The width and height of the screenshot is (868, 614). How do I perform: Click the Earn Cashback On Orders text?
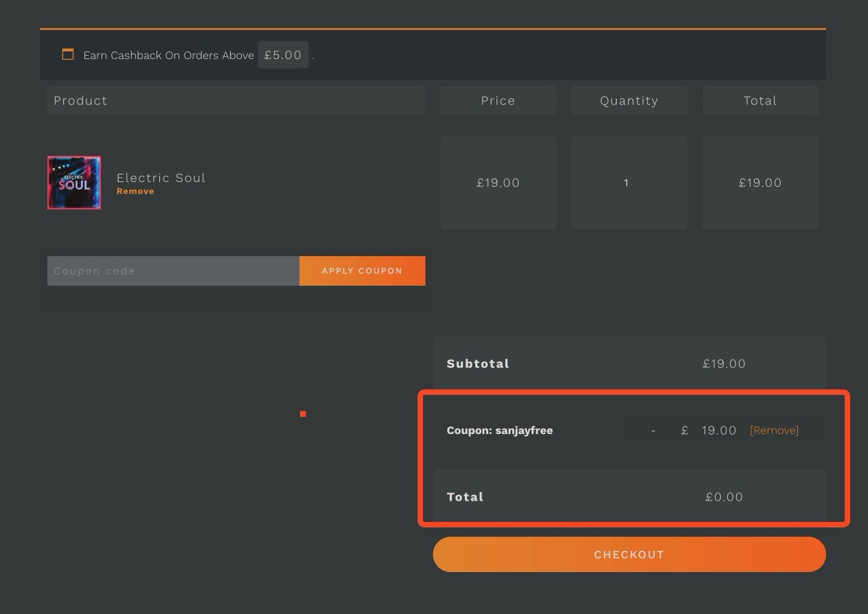pos(168,56)
